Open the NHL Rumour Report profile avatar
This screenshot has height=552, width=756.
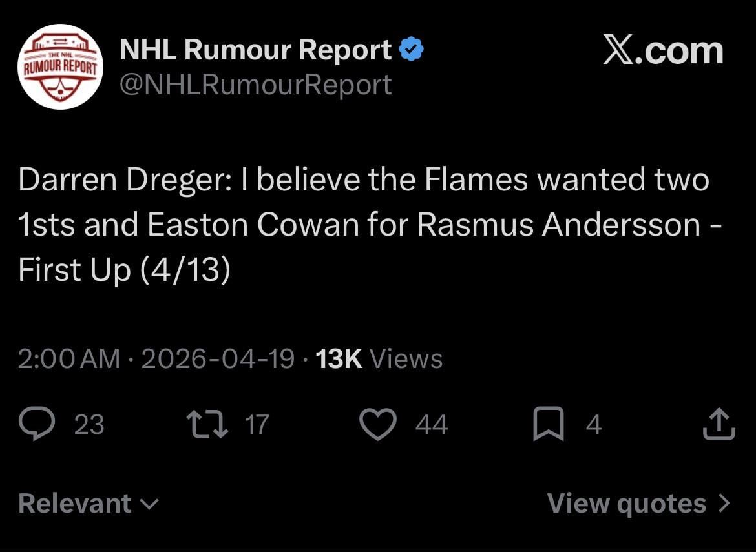60,66
